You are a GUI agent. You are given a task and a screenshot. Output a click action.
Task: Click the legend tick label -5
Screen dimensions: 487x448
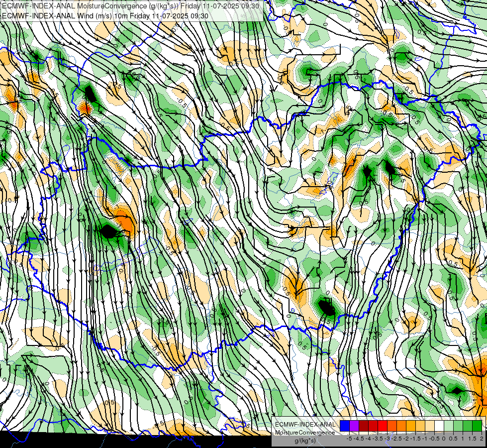(349, 439)
